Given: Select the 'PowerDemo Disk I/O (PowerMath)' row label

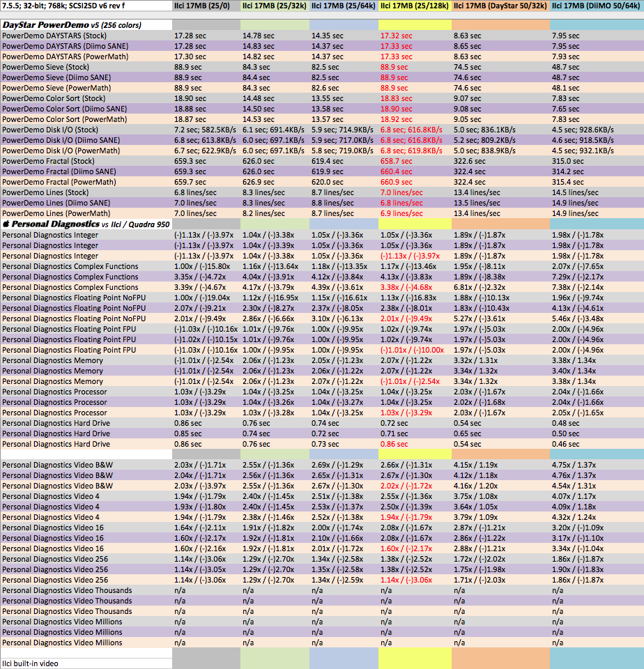Looking at the screenshot, I should [x=61, y=151].
